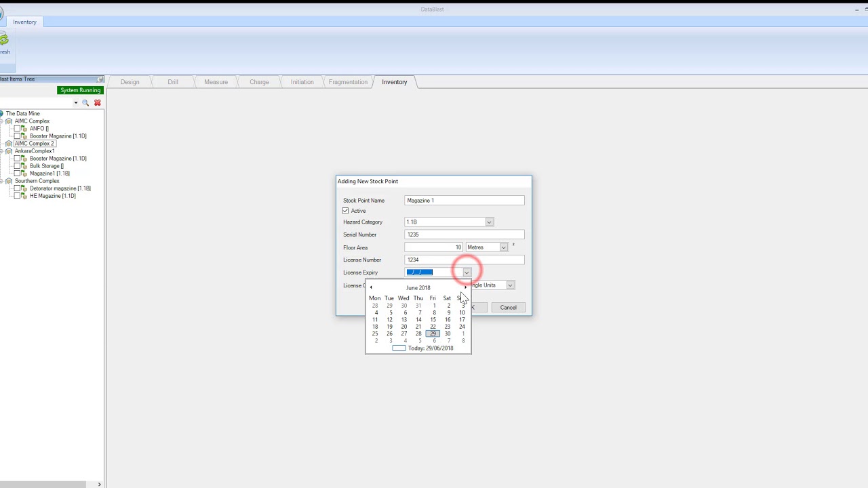Click the Floor Area field showing 10
This screenshot has width=868, height=488.
pyautogui.click(x=434, y=247)
